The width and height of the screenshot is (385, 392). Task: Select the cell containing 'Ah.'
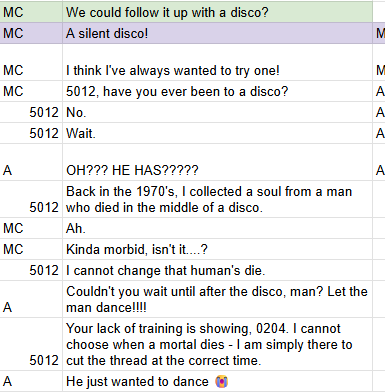pyautogui.click(x=217, y=228)
